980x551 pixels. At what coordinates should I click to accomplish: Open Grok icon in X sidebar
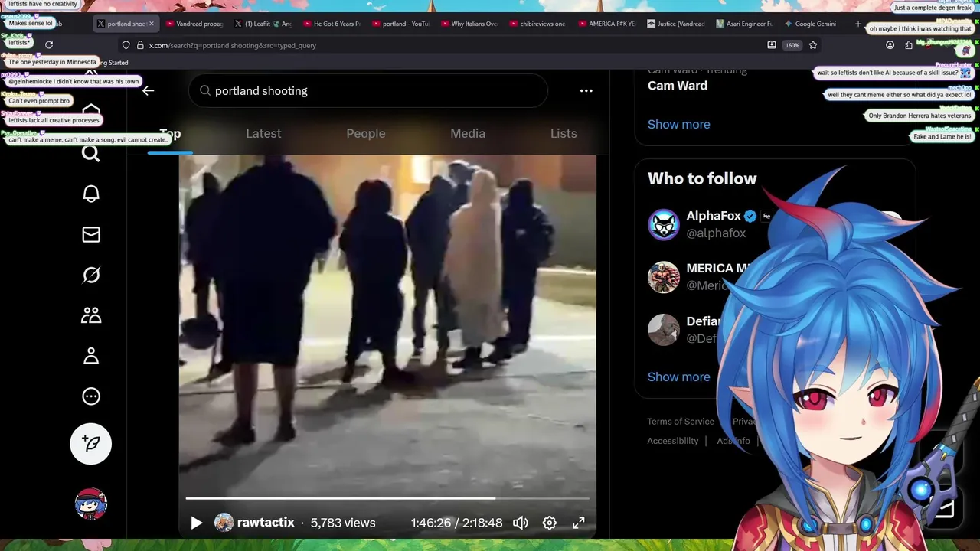91,275
